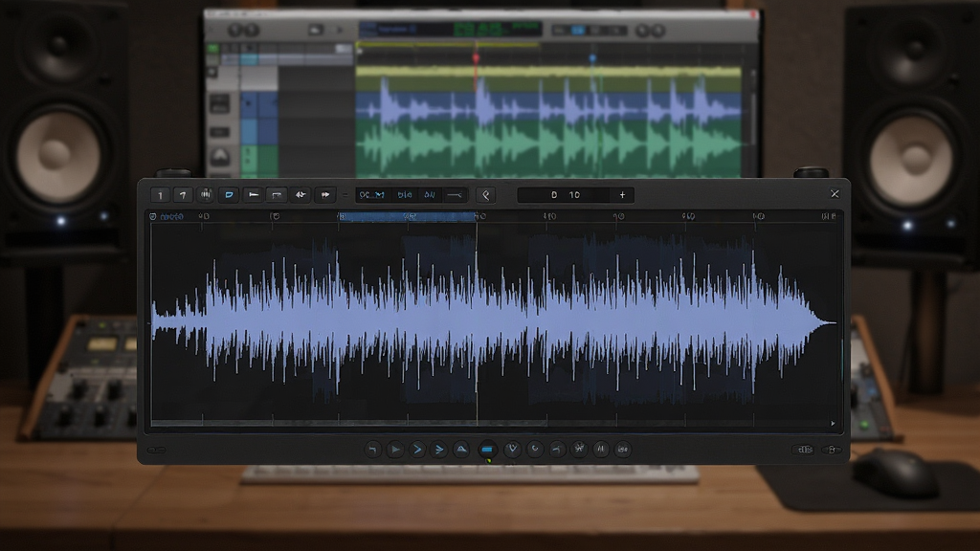980x551 pixels.
Task: Click the double forward arrow toolbar icon
Action: pos(325,195)
